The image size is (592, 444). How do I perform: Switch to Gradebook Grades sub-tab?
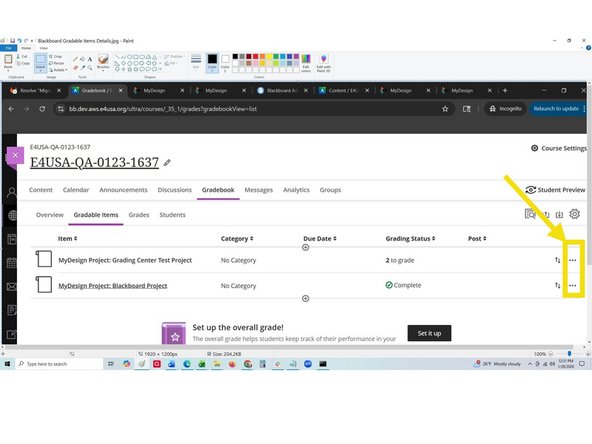point(139,214)
